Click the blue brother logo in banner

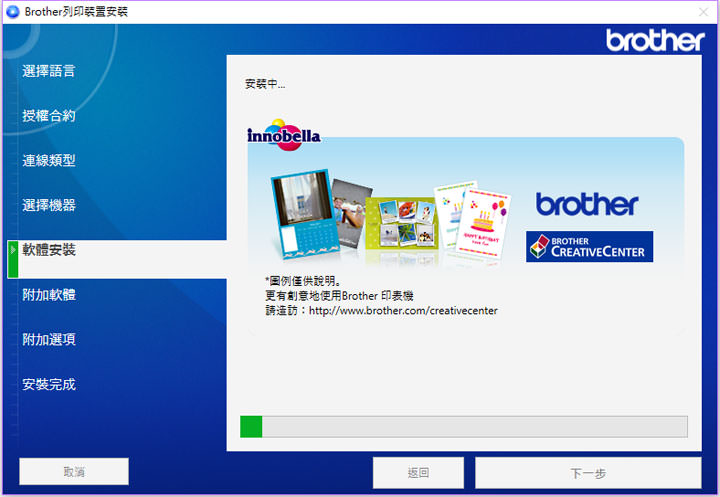[x=587, y=204]
